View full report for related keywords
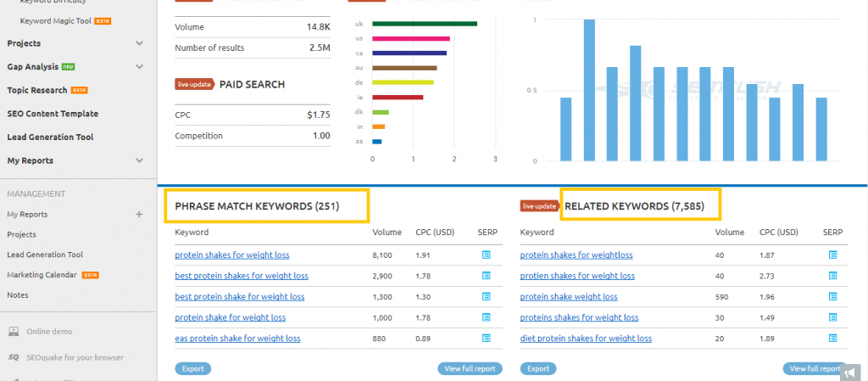The width and height of the screenshot is (868, 381). [815, 369]
